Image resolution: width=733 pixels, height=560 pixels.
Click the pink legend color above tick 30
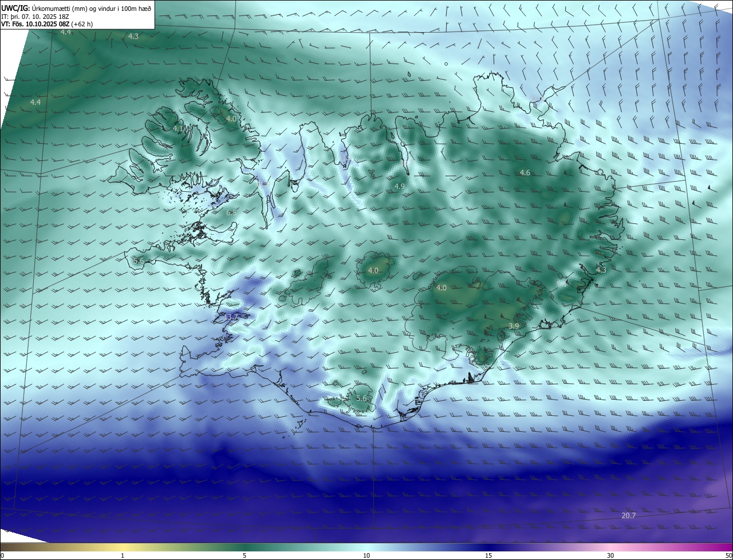(x=610, y=547)
